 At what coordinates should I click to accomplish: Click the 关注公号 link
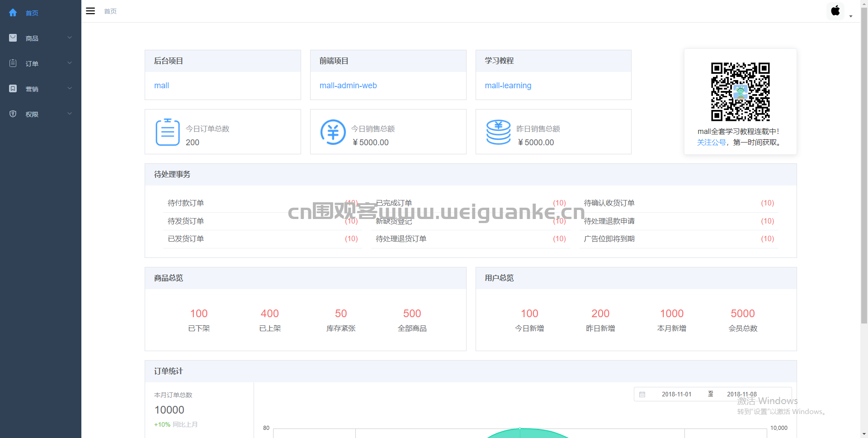[712, 142]
